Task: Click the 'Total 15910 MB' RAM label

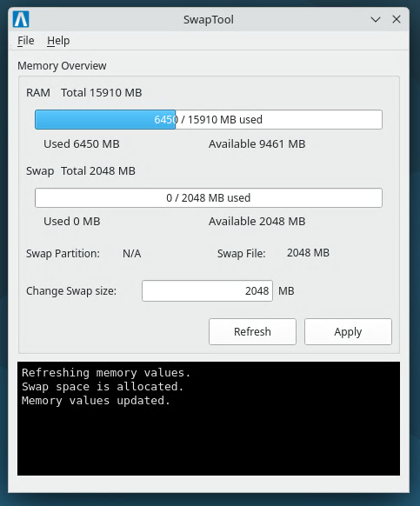Action: click(x=102, y=93)
